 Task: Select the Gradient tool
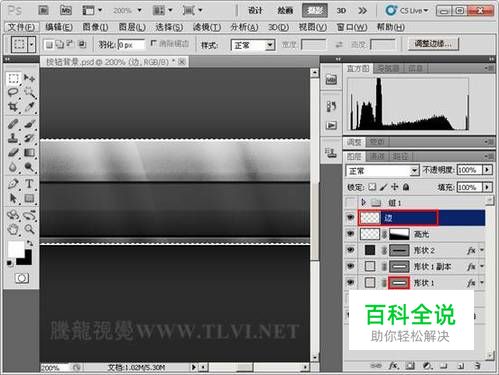[29, 153]
